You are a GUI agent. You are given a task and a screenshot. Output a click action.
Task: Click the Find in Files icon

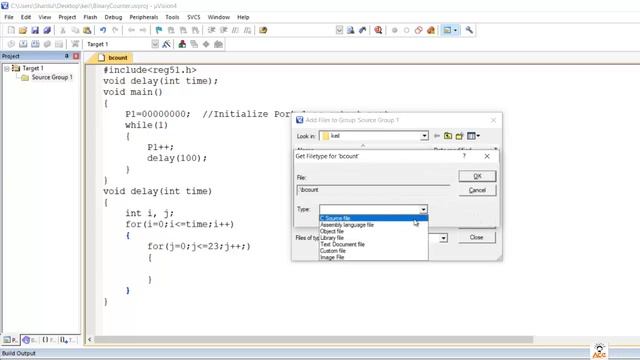[x=263, y=30]
